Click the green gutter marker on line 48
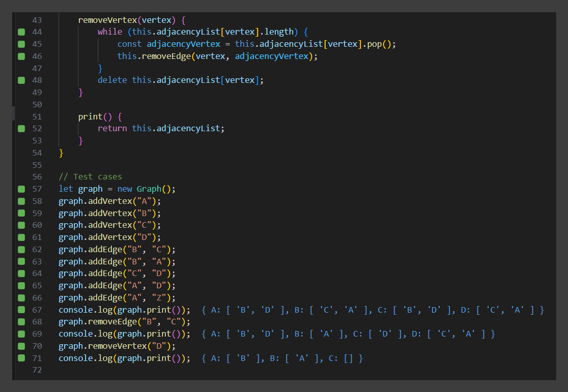This screenshot has width=568, height=392. click(21, 80)
